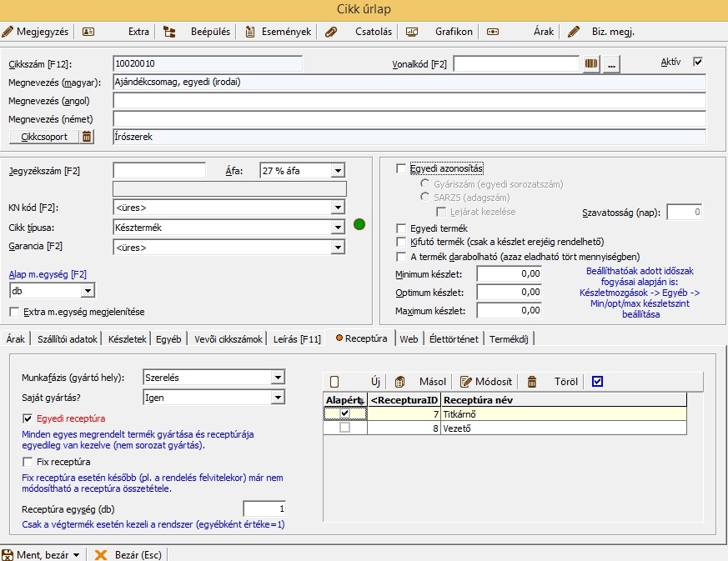Switch to the Készletek tab
Screen dimensions: 728x561
(x=128, y=339)
